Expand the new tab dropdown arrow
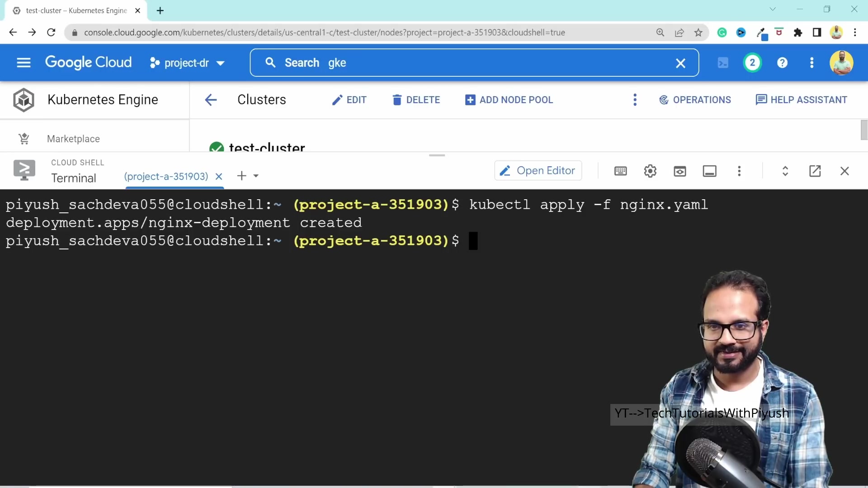The image size is (868, 488). 256,176
